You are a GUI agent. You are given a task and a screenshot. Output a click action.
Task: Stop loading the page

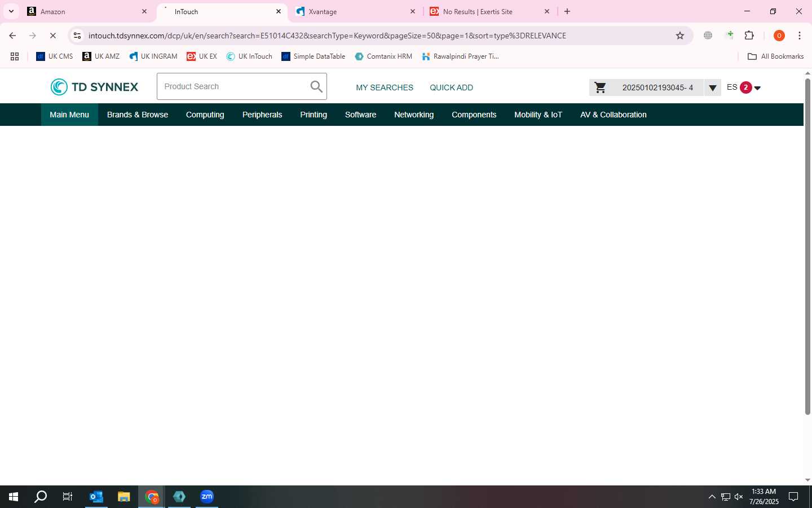click(x=52, y=36)
